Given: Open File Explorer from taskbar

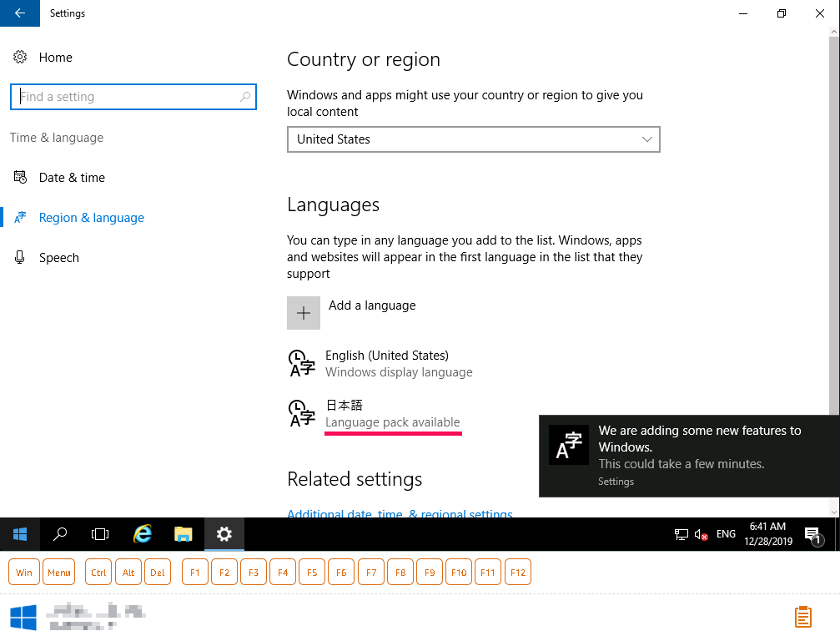Looking at the screenshot, I should (184, 534).
